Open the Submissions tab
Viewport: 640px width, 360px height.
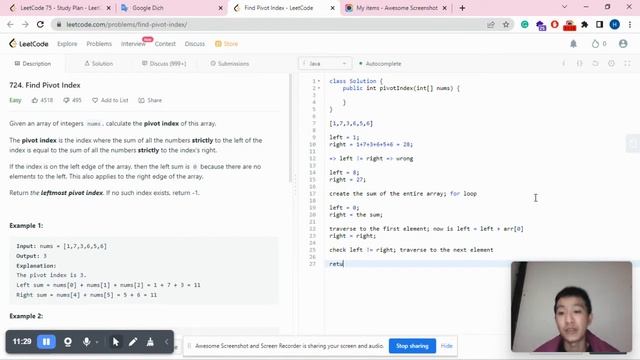pyautogui.click(x=229, y=64)
